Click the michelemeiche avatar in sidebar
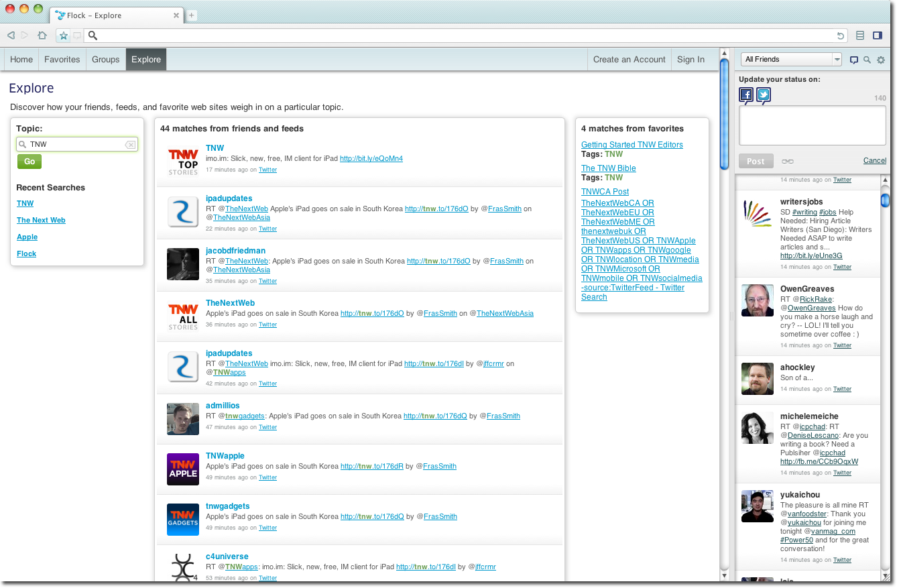This screenshot has height=588, width=897. [758, 428]
